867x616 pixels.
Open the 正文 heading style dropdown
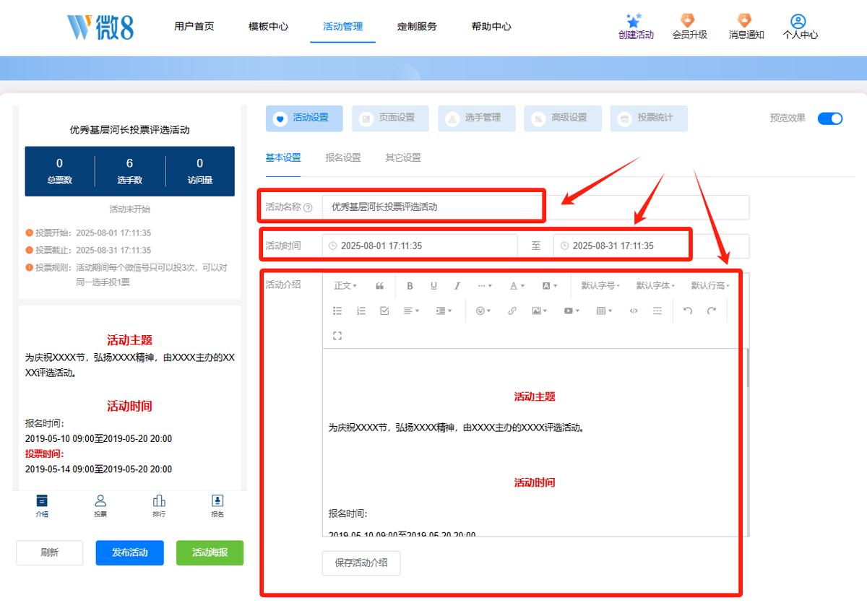tap(345, 286)
